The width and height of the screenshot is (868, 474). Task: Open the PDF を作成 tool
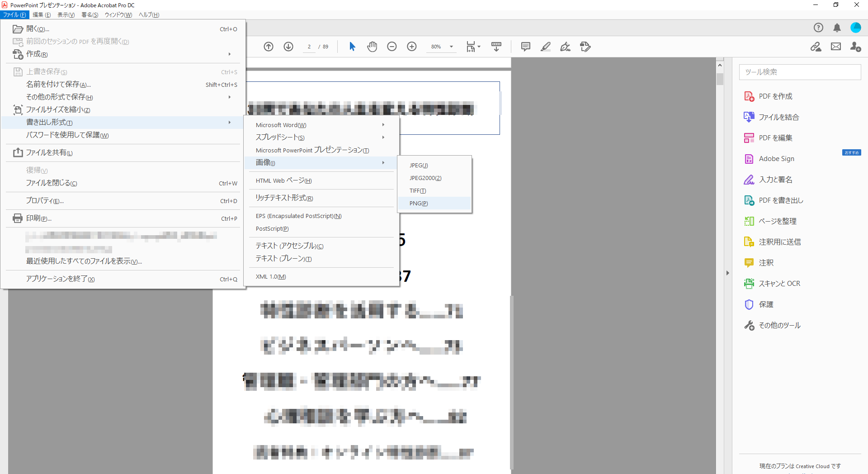(768, 96)
